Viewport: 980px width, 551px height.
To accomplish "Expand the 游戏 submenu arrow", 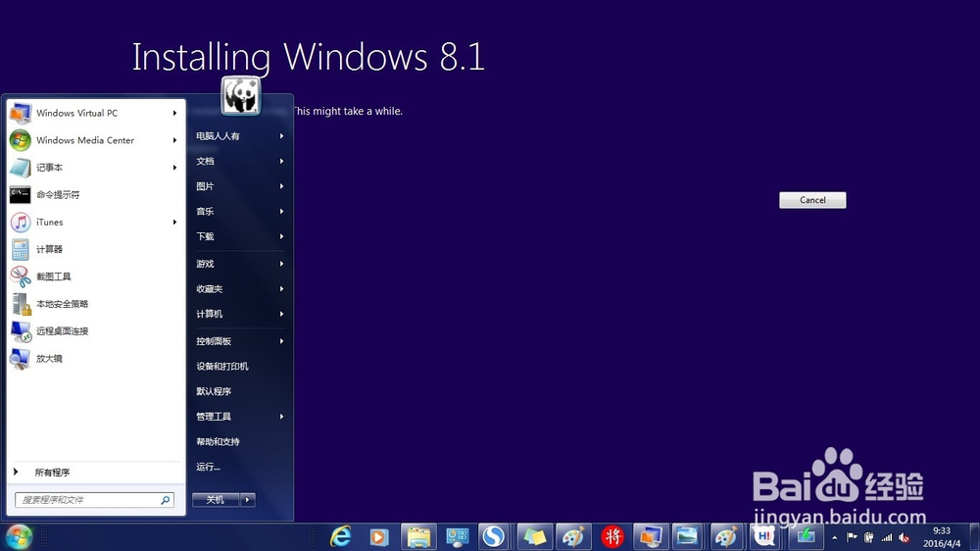I will (282, 264).
